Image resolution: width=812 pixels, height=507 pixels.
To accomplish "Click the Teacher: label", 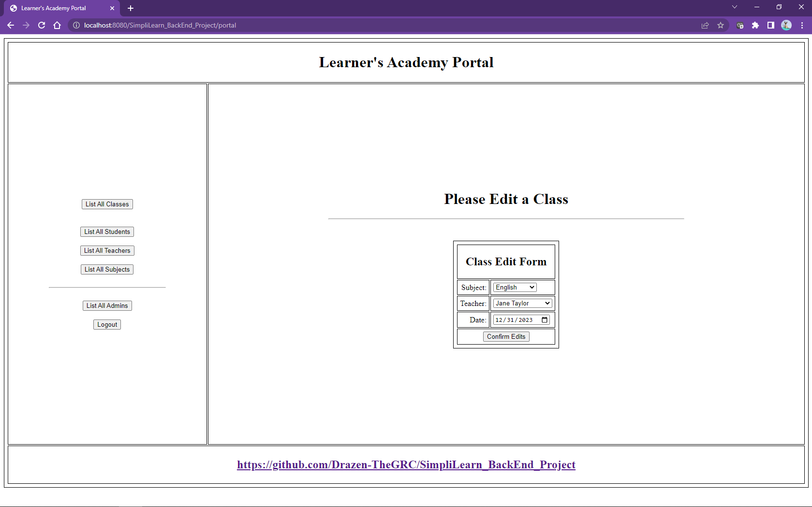I will coord(473,304).
